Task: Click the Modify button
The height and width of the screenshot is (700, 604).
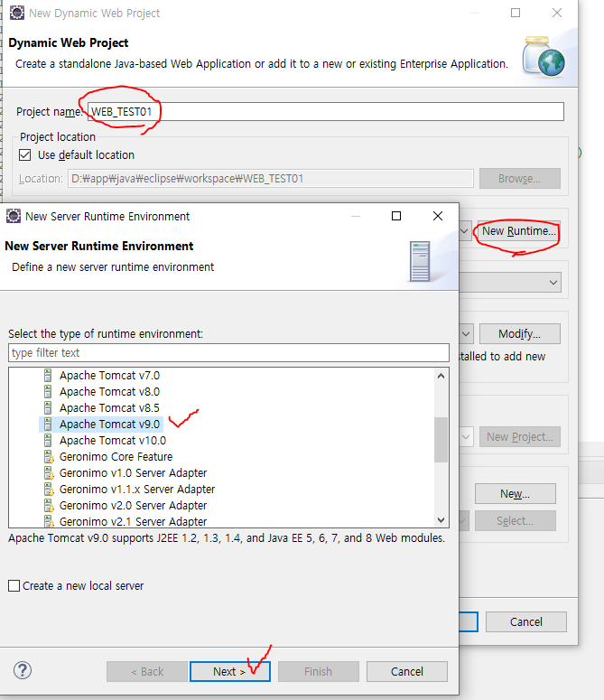Action: [520, 334]
